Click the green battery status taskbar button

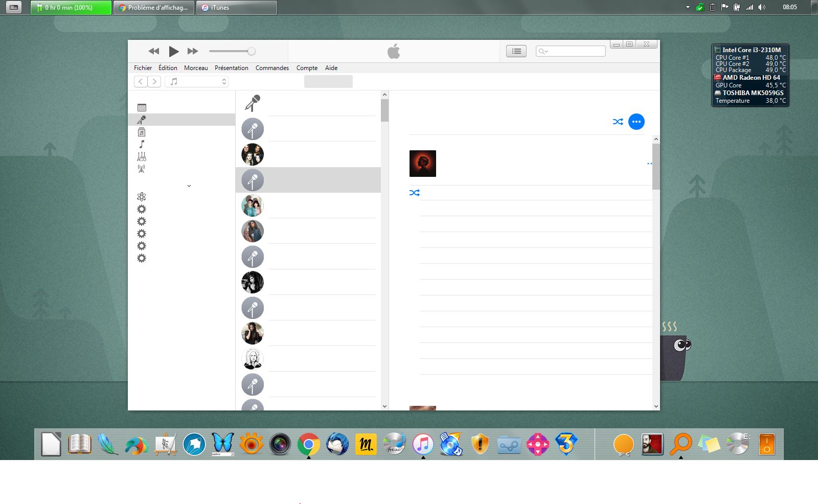coord(71,8)
